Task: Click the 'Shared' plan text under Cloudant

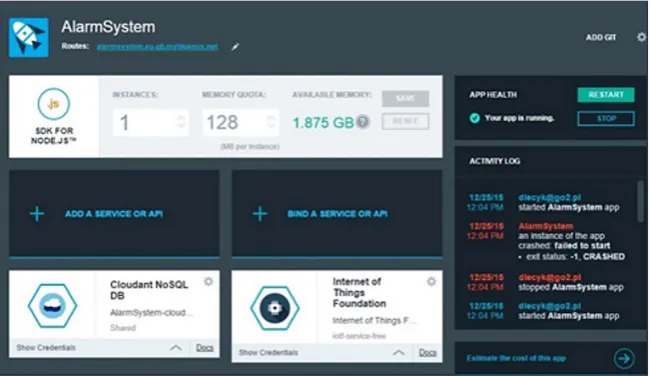Action: coord(123,328)
